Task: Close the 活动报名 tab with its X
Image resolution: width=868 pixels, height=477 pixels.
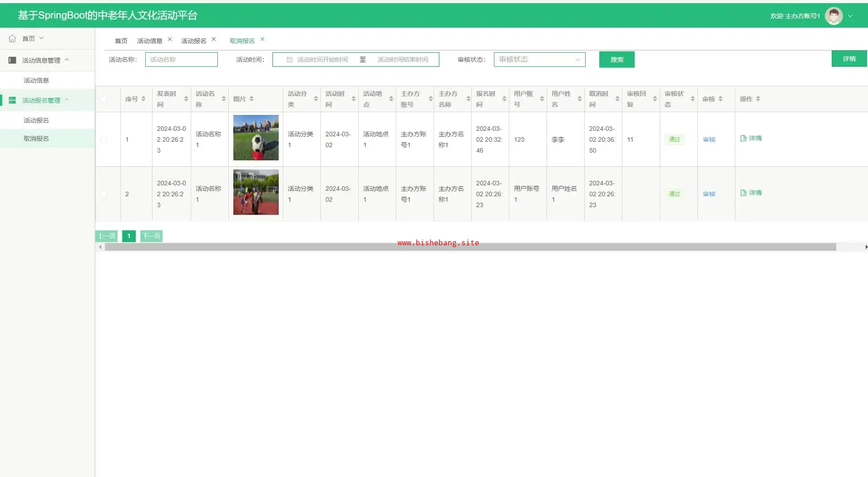Action: 214,40
